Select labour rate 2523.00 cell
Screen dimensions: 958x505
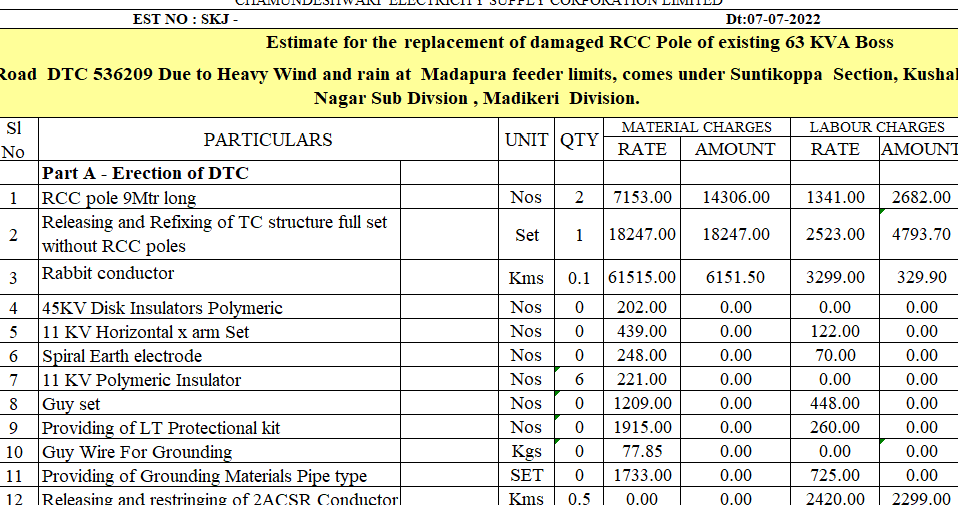(x=835, y=234)
